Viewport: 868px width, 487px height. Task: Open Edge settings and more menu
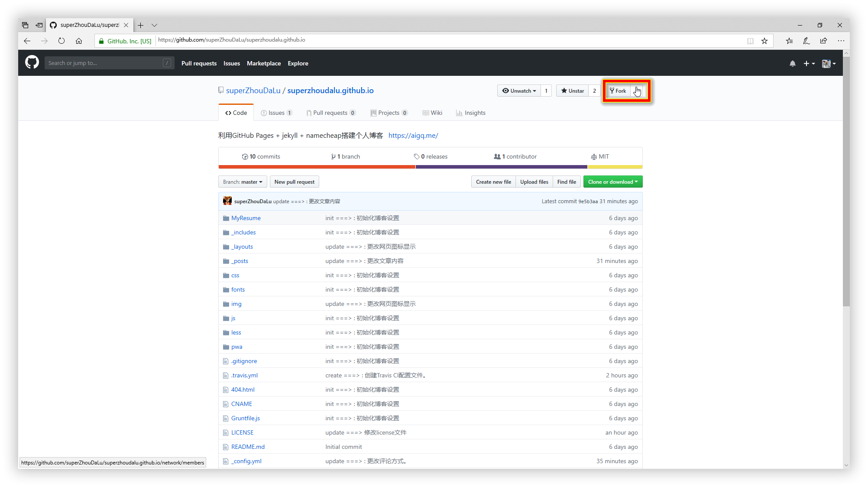[x=841, y=41]
